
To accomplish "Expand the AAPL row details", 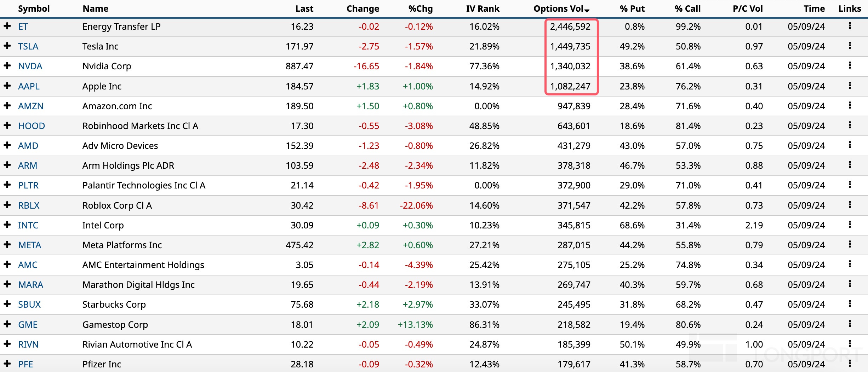I will coord(7,86).
